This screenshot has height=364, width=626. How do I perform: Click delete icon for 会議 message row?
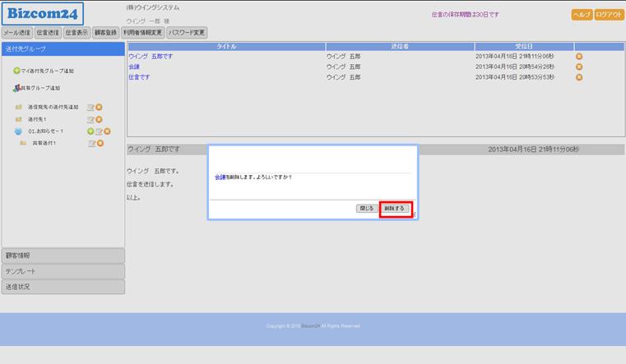click(579, 67)
